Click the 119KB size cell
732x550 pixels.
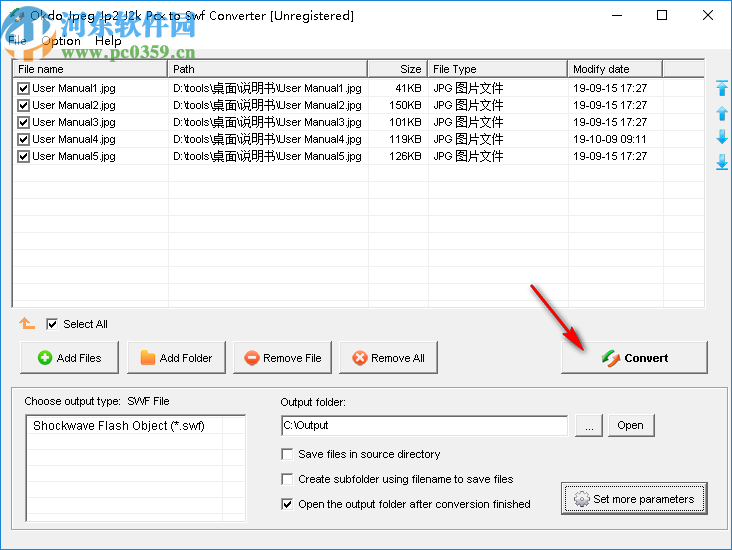[x=405, y=139]
